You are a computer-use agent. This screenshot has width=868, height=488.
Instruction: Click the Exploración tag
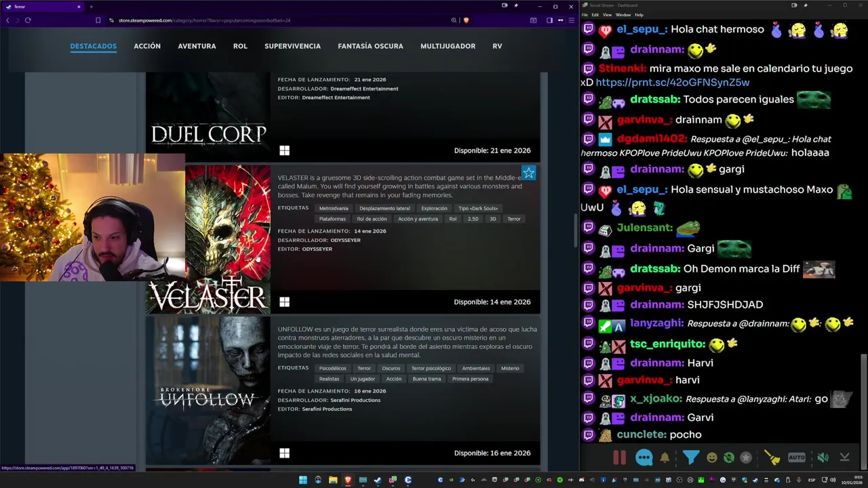point(434,209)
